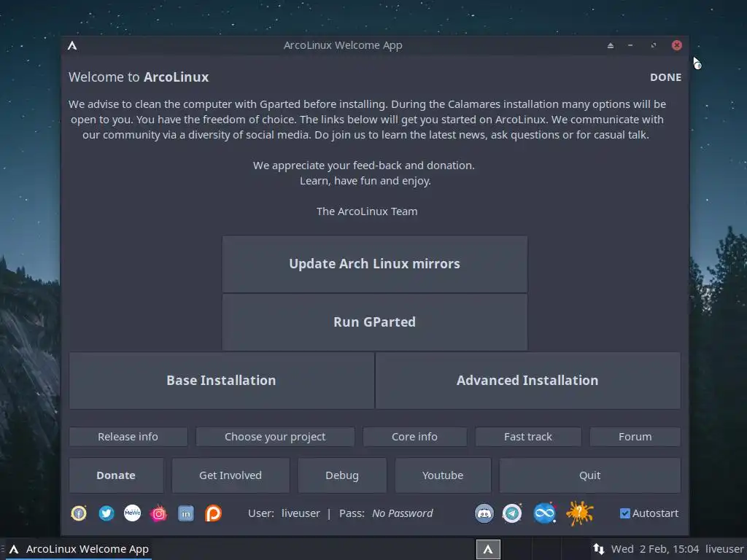This screenshot has height=560, width=747.
Task: Open the Discord icon
Action: click(484, 513)
